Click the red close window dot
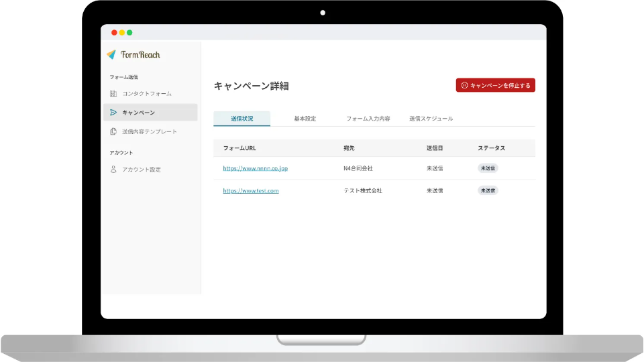The height and width of the screenshot is (362, 644). click(x=114, y=32)
